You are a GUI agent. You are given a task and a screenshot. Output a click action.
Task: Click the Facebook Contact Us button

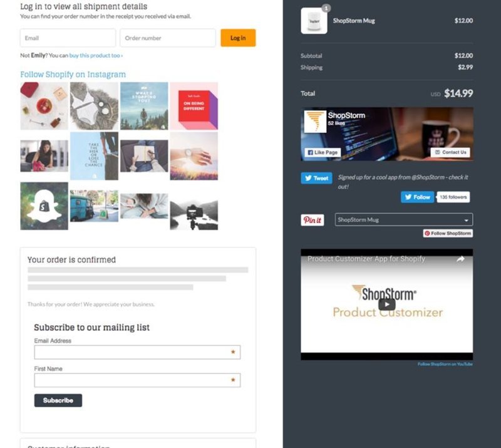coord(450,152)
